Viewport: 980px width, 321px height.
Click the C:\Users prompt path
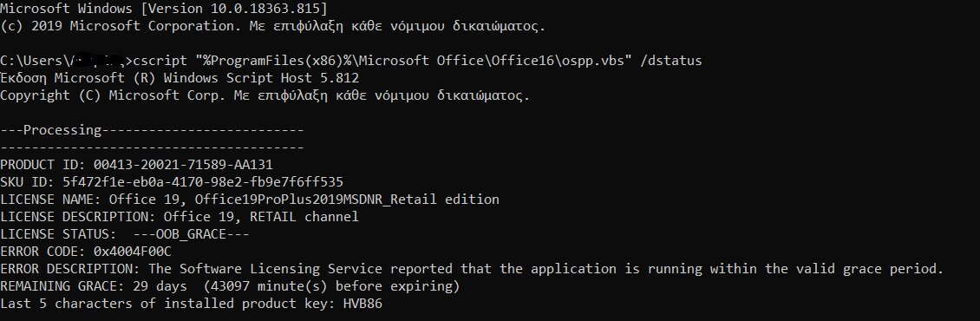click(66, 61)
